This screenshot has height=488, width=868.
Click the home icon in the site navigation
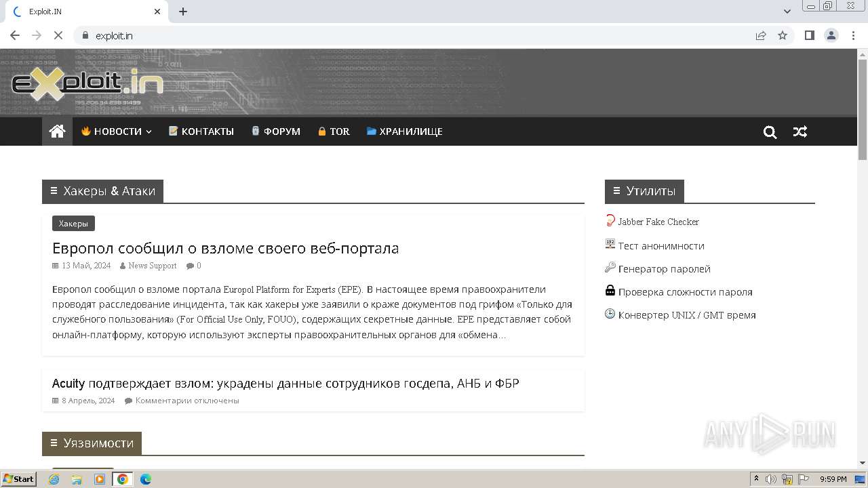point(57,131)
